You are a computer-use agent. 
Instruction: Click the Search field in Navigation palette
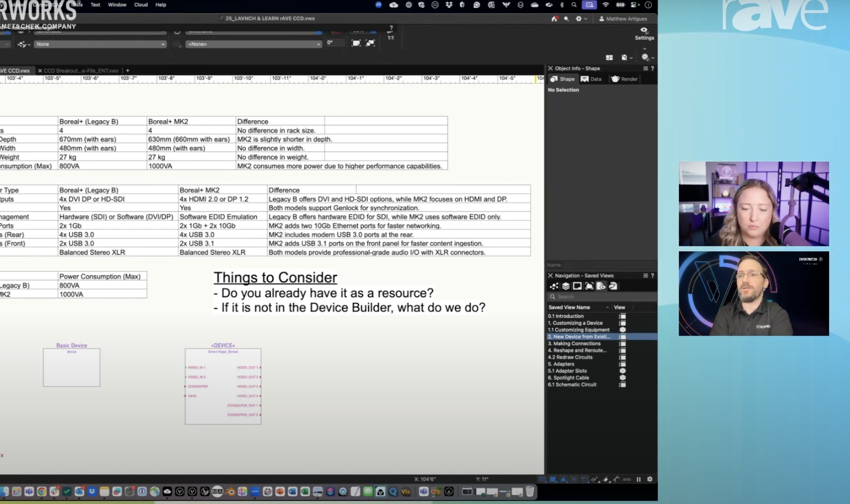coord(602,297)
